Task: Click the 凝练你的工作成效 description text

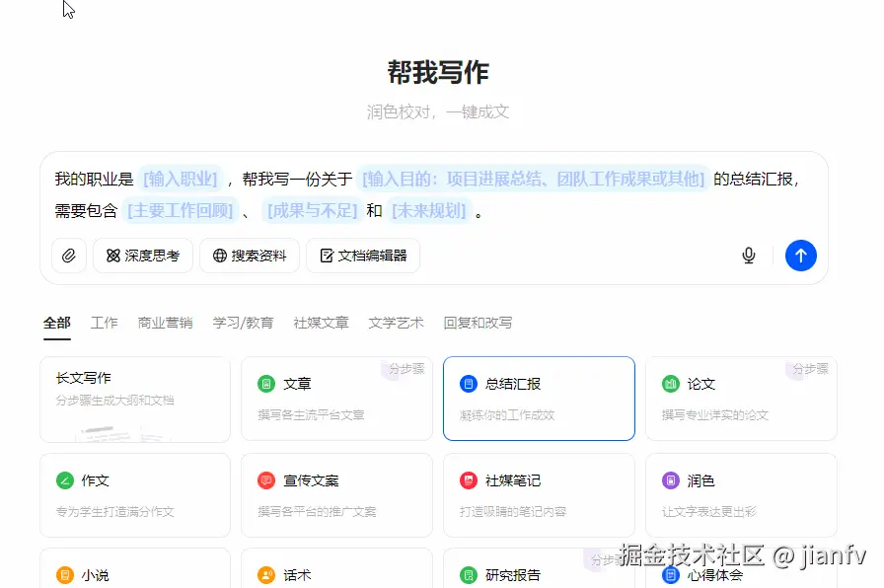Action: [507, 415]
